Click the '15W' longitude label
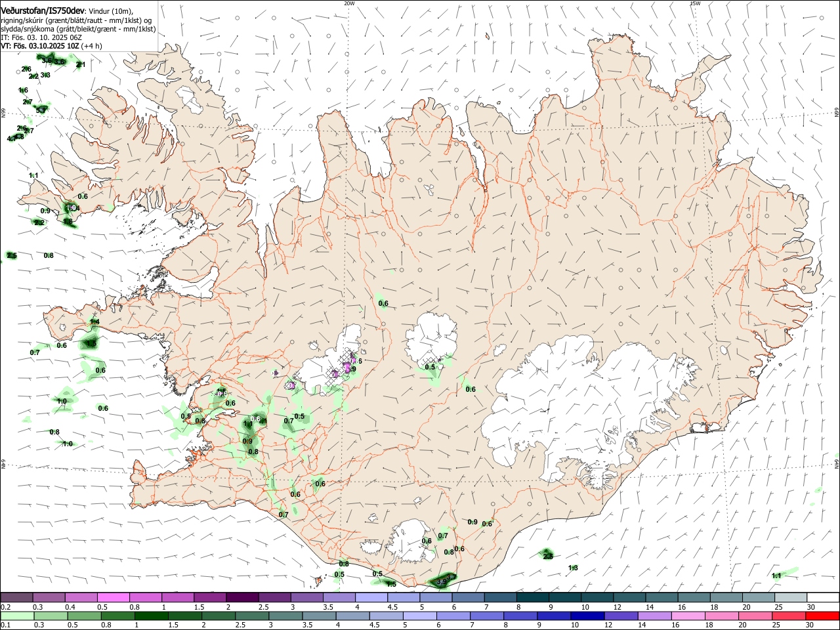Image resolution: width=840 pixels, height=630 pixels. point(695,3)
